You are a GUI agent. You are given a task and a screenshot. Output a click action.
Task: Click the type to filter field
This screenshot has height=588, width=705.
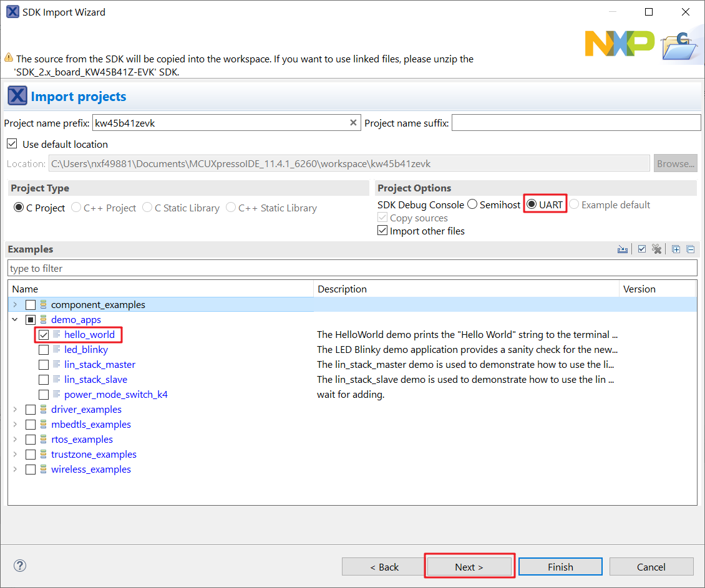[352, 268]
